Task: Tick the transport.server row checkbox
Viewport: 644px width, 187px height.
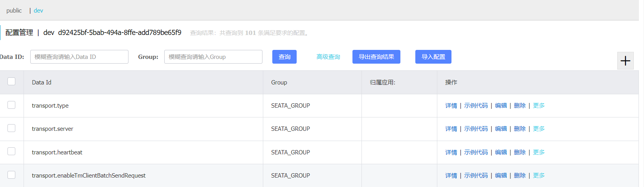Action: [x=11, y=128]
